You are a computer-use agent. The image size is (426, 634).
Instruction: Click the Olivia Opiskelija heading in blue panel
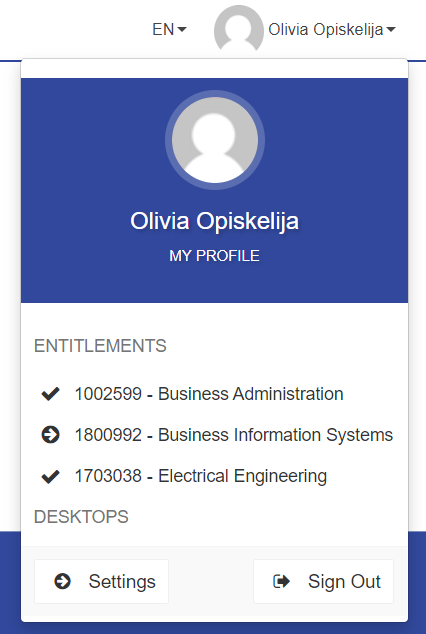(x=215, y=221)
